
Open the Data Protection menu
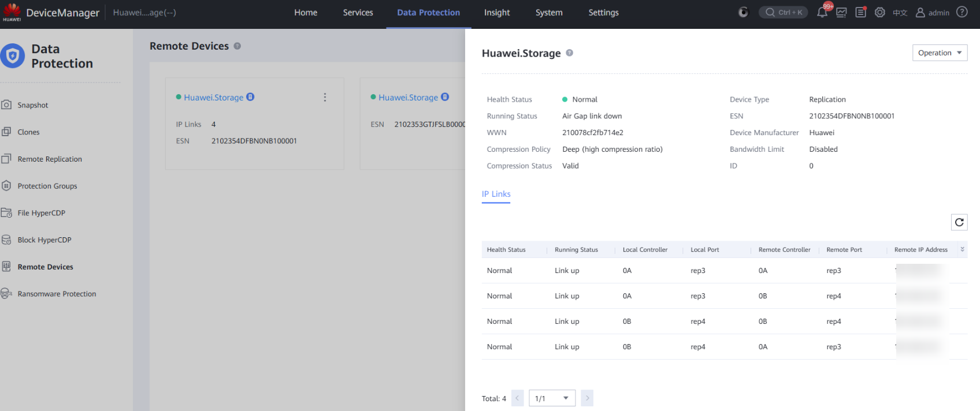(x=429, y=13)
